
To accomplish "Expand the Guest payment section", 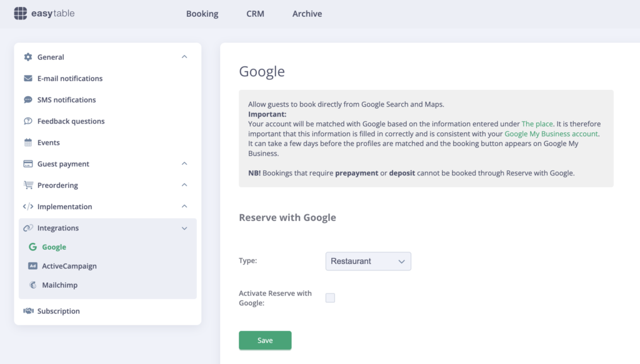I will click(x=184, y=164).
